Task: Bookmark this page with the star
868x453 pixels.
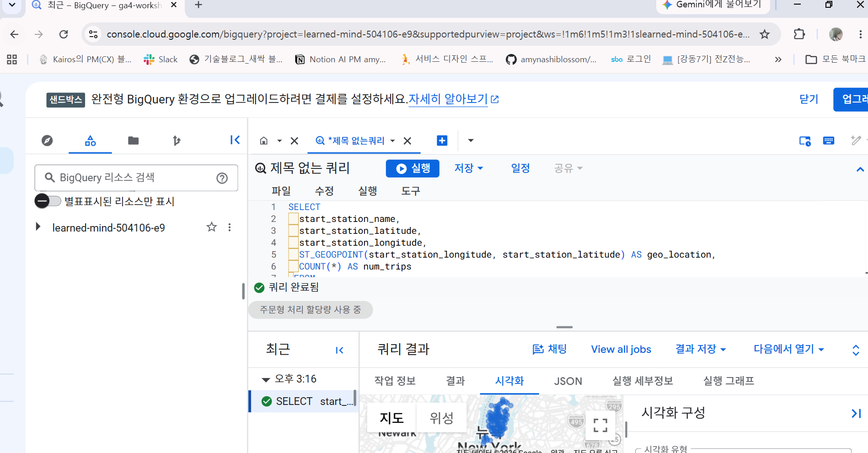Action: point(765,34)
